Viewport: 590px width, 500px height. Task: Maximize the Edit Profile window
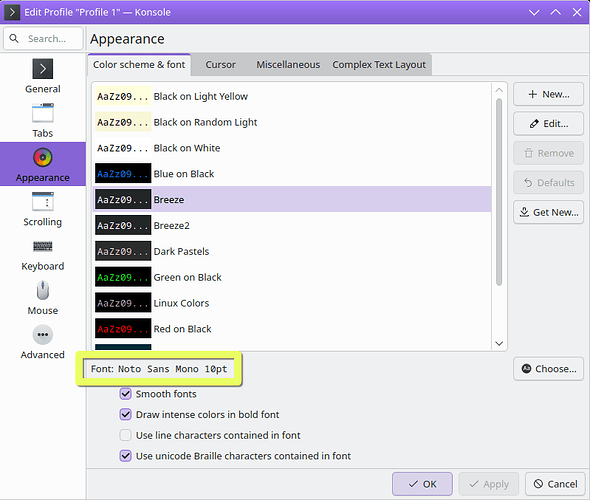point(555,12)
